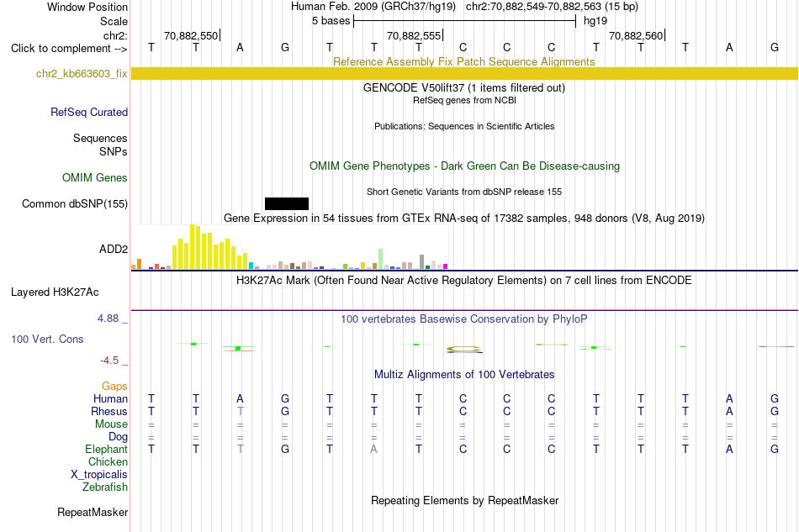
Task: Click the 70,882,550 position ruler label
Action: tap(191, 35)
